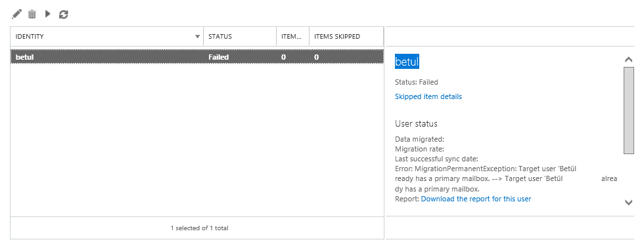This screenshot has height=244, width=644.
Task: Select the betul row in list
Action: click(197, 57)
